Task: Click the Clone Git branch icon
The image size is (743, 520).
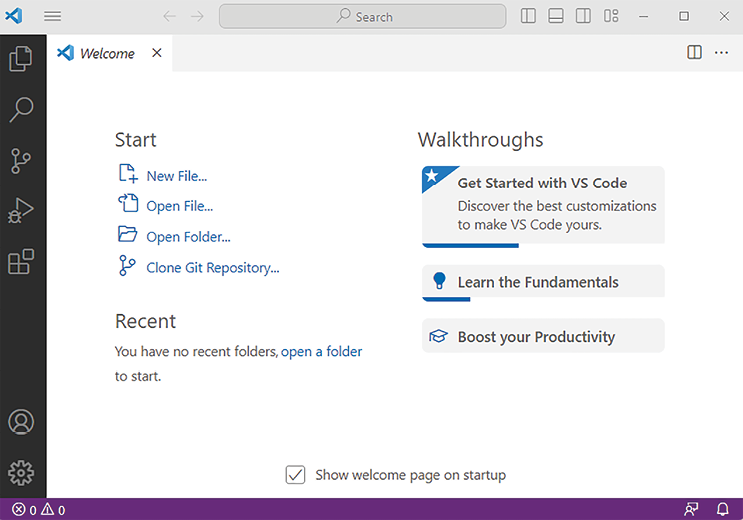Action: pos(127,265)
